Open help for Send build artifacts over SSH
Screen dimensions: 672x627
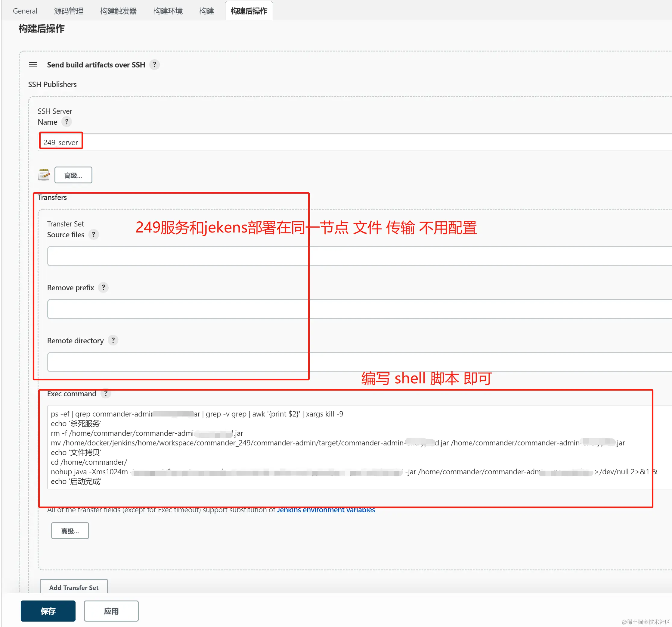(154, 64)
